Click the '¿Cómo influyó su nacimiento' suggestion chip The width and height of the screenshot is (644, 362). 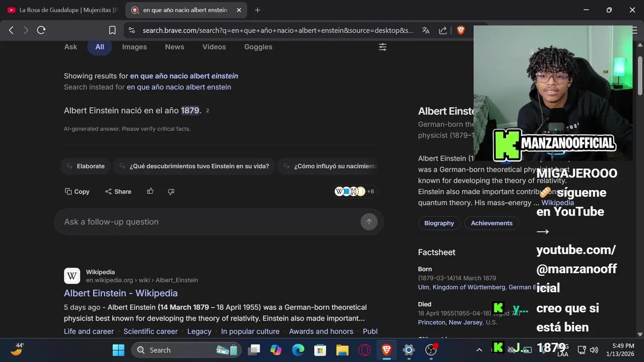click(x=328, y=166)
